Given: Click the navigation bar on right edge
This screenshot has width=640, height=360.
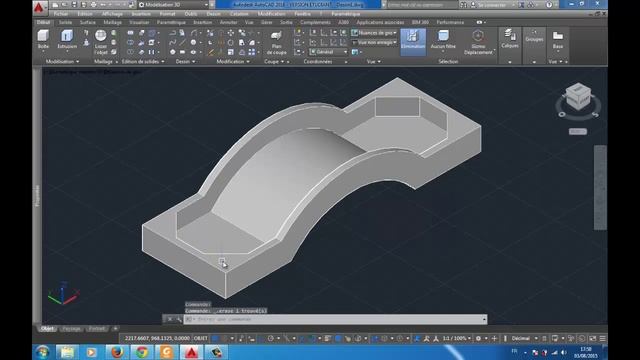Looking at the screenshot, I should click(x=600, y=187).
